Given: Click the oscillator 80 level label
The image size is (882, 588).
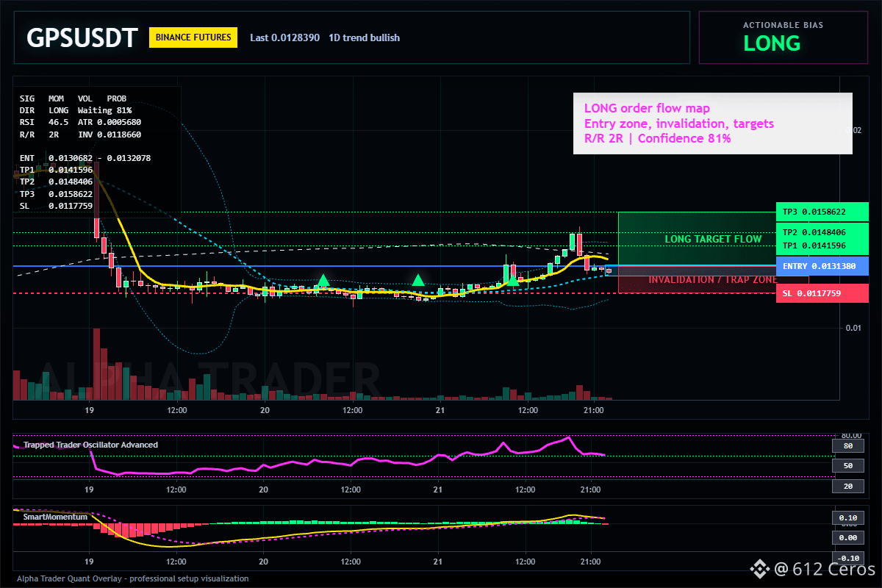Looking at the screenshot, I should [x=847, y=445].
